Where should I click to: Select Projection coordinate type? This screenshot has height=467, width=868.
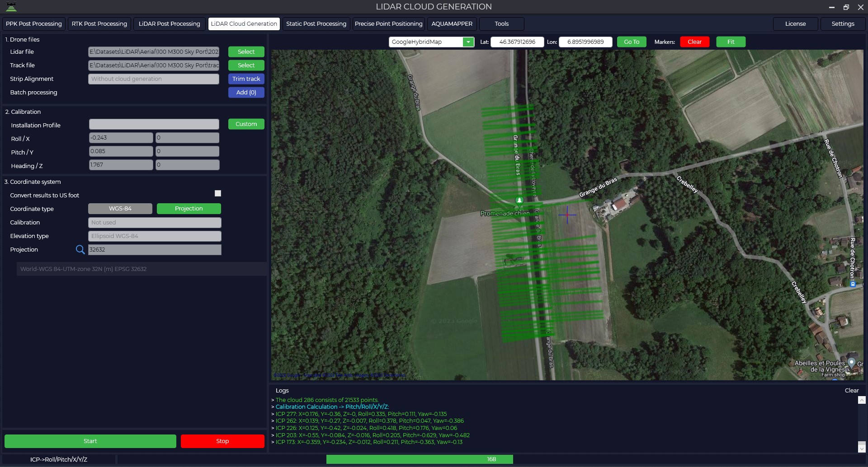coord(189,209)
